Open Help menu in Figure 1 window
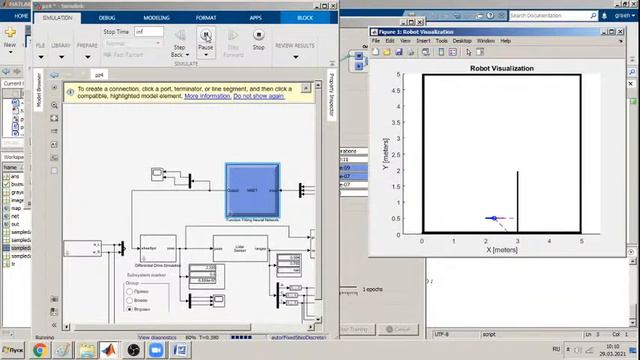The height and width of the screenshot is (360, 640). tap(506, 41)
